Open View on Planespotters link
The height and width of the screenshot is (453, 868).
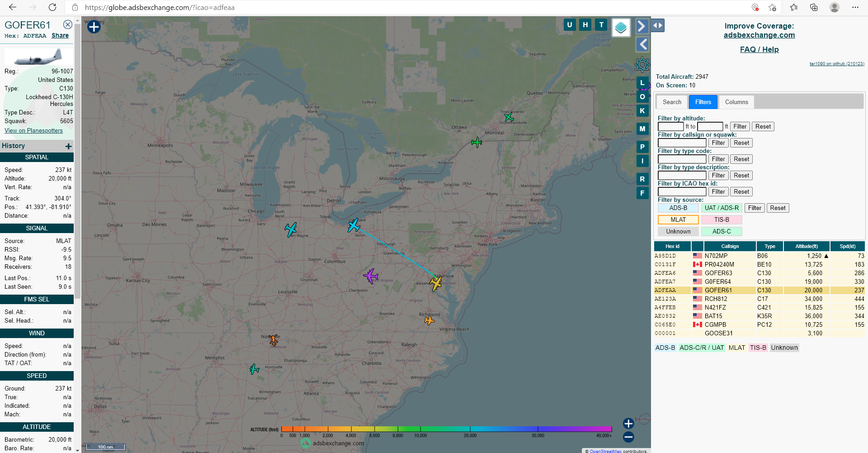(x=33, y=130)
